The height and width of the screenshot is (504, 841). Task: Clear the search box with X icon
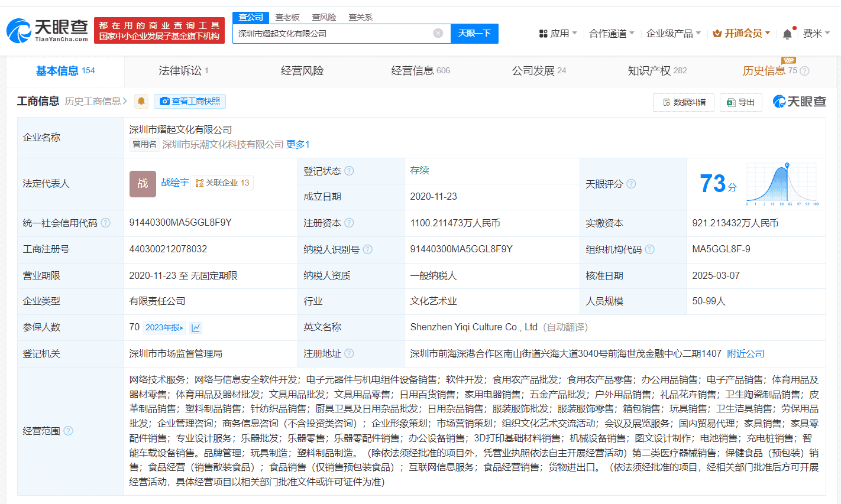tap(438, 33)
